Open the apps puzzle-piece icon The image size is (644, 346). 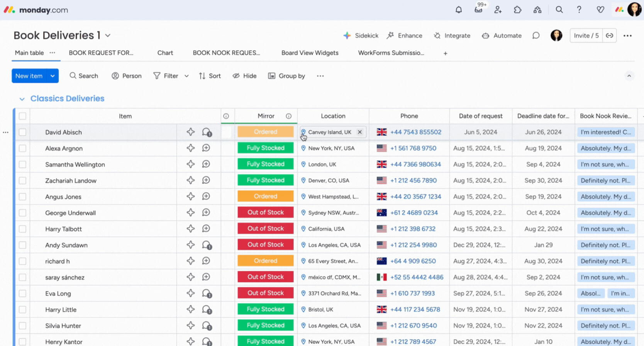[518, 10]
